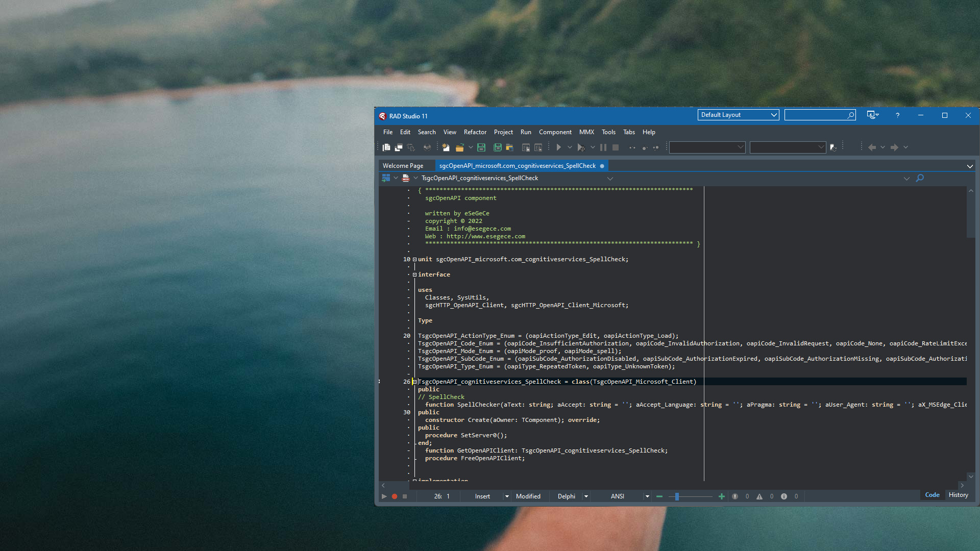Open help with the question mark icon

[x=897, y=115]
